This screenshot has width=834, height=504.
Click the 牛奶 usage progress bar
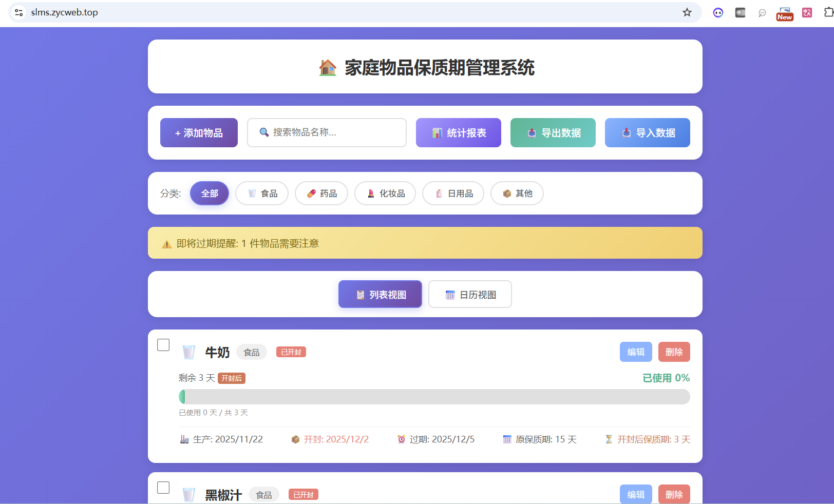pyautogui.click(x=434, y=397)
